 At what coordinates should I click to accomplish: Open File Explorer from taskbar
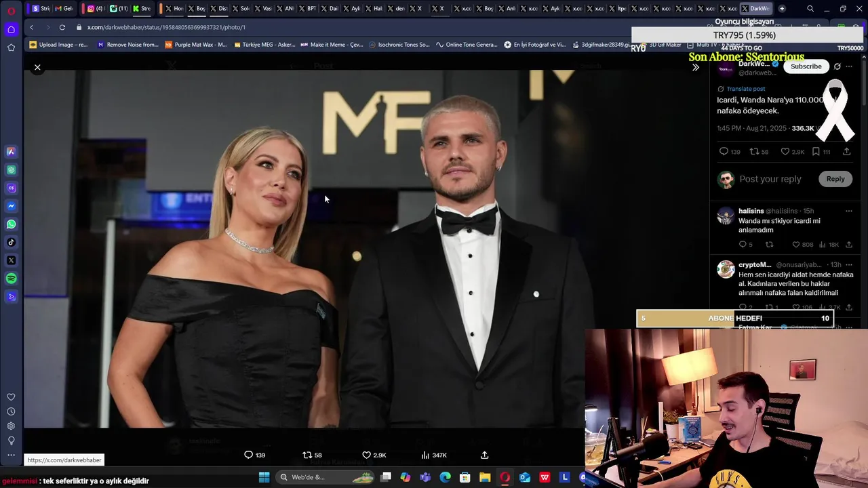coord(485,477)
